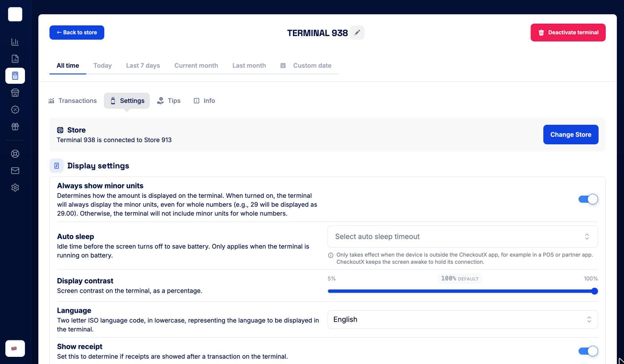Screen dimensions: 624x364
Task: Open the reports document sidebar icon
Action: tap(15, 59)
